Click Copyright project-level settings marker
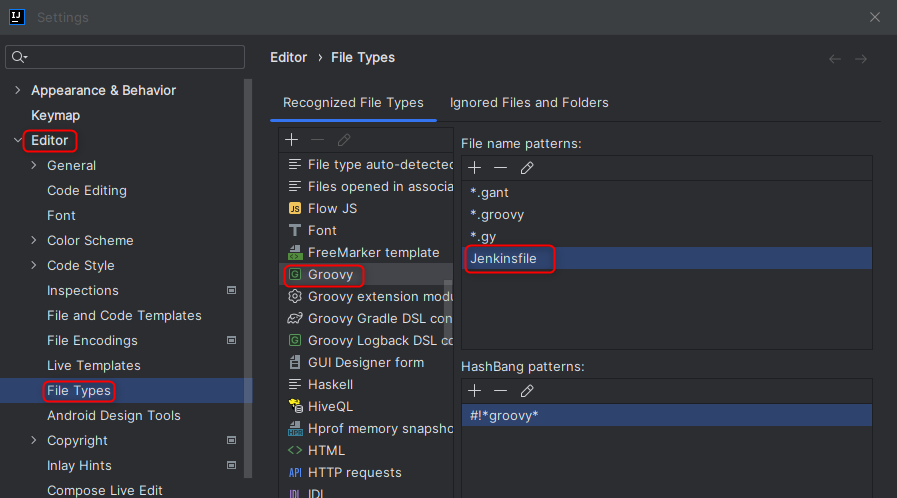 232,440
